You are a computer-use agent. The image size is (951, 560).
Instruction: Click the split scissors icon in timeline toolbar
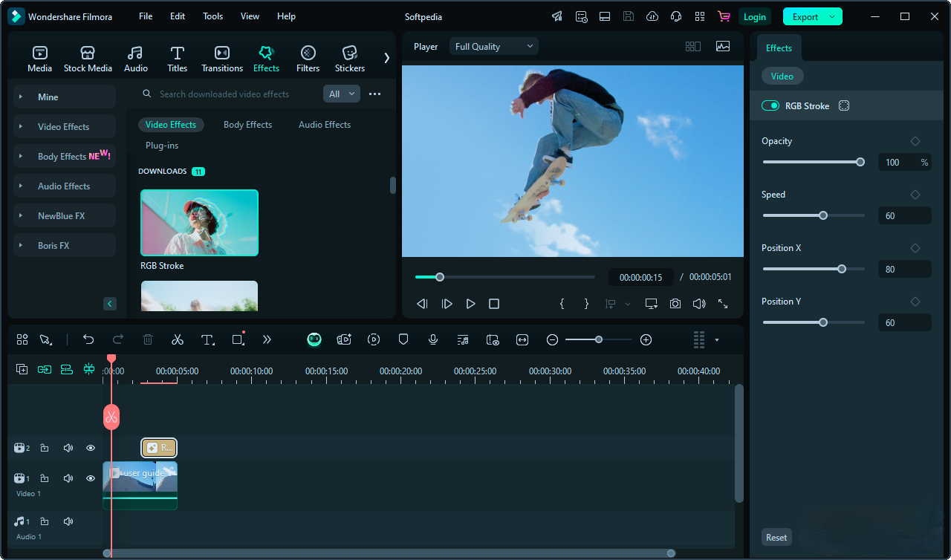tap(177, 339)
